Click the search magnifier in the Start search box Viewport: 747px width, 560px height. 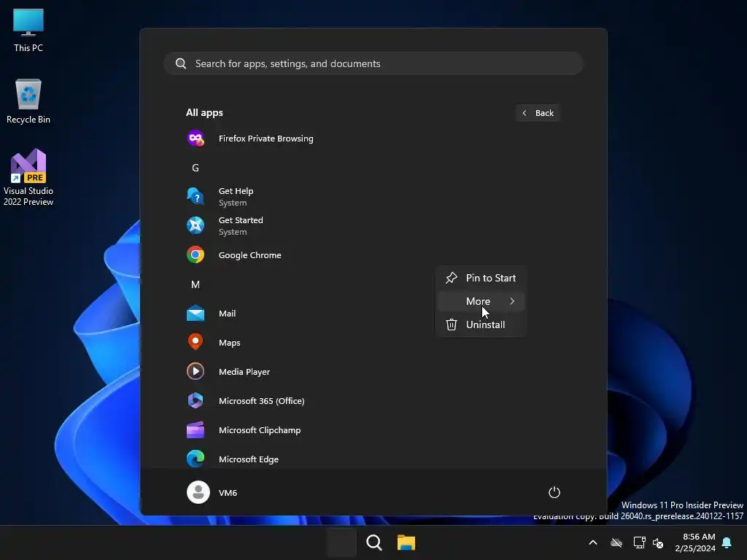tap(181, 63)
